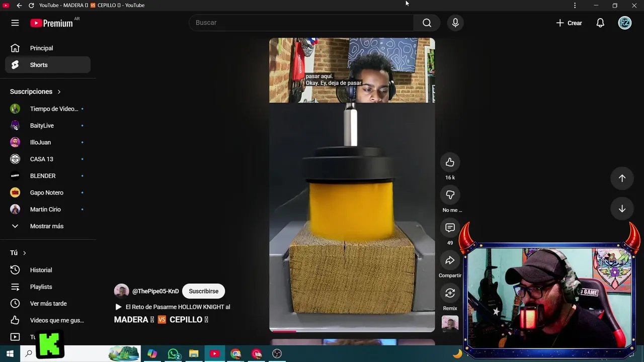Reload the page with the refresh icon
644x362 pixels.
pyautogui.click(x=31, y=5)
